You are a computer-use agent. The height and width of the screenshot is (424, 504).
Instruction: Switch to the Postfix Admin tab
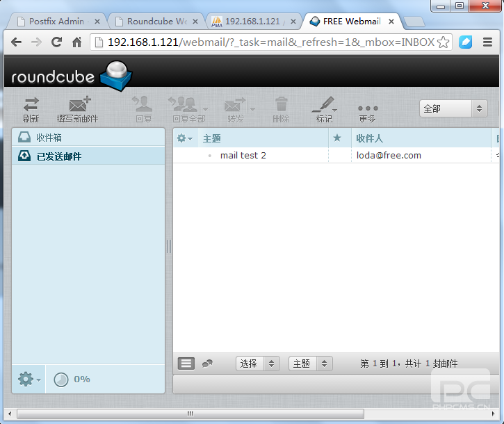click(x=56, y=22)
